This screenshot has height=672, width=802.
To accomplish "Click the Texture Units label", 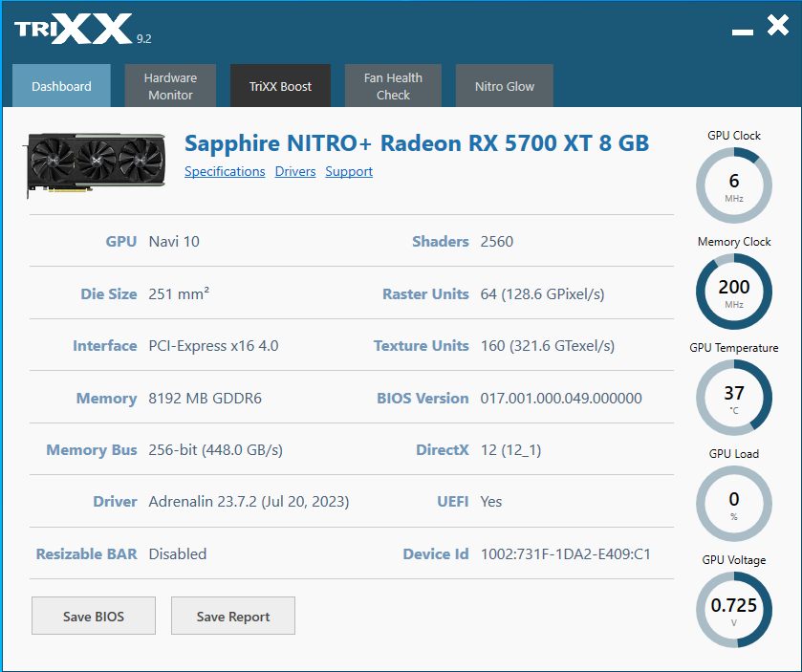I will click(x=421, y=346).
